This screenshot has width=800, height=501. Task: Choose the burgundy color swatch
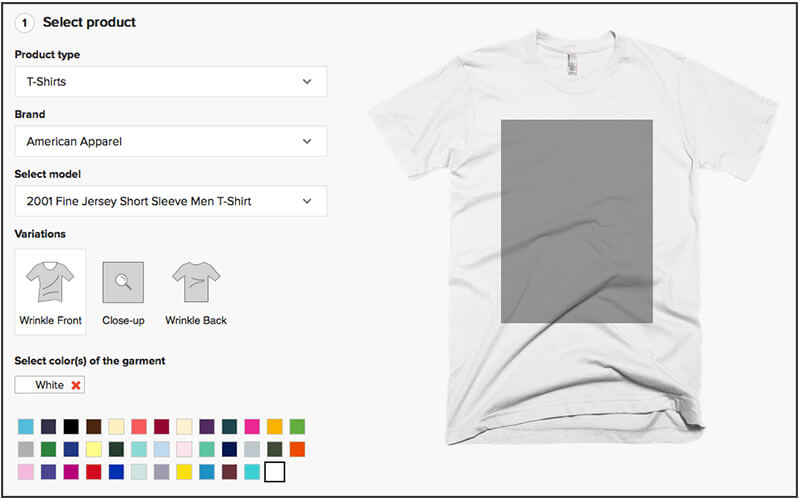pyautogui.click(x=162, y=427)
